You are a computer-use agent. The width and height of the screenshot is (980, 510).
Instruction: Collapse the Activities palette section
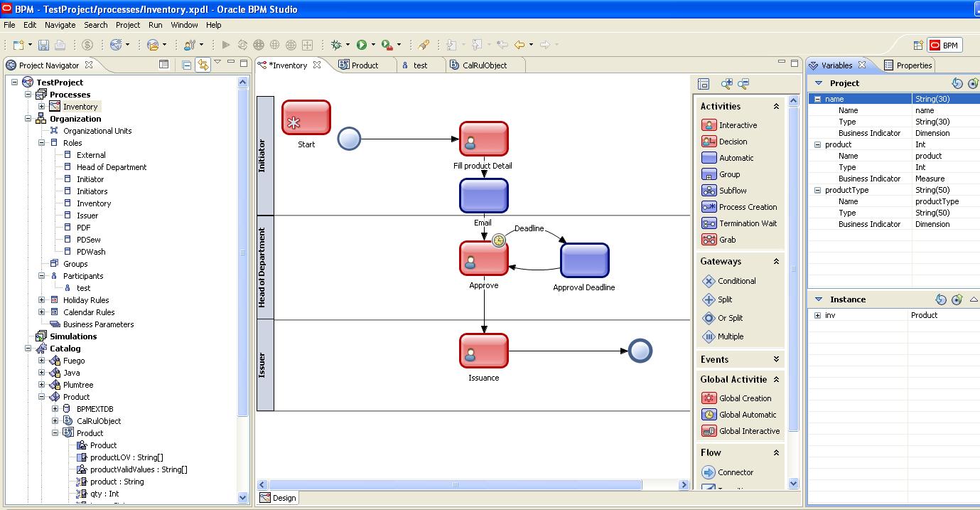tap(776, 106)
